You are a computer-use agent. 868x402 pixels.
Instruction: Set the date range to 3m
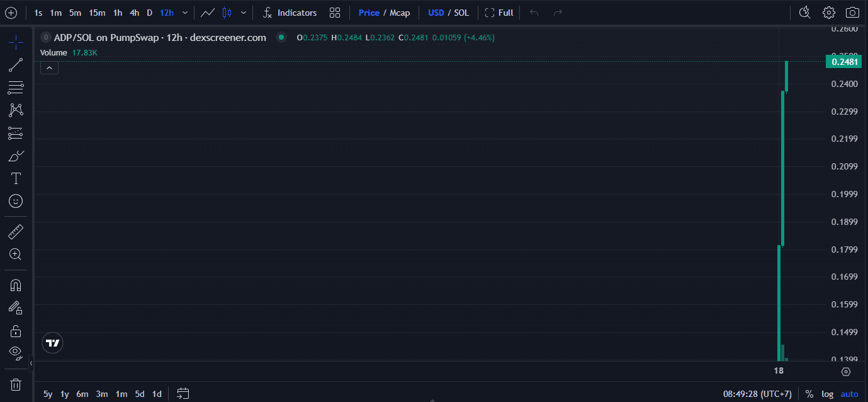(102, 394)
